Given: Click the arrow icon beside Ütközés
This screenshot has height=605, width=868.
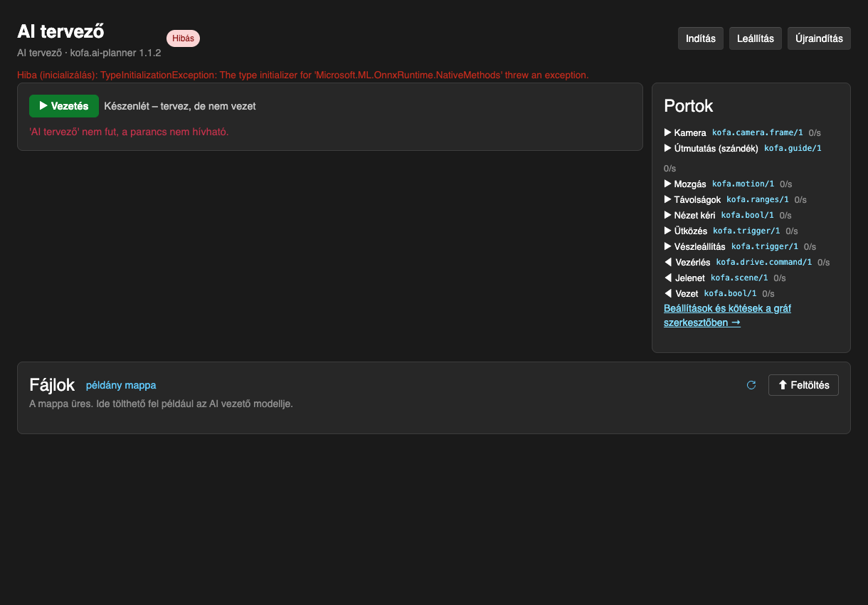Looking at the screenshot, I should 667,231.
